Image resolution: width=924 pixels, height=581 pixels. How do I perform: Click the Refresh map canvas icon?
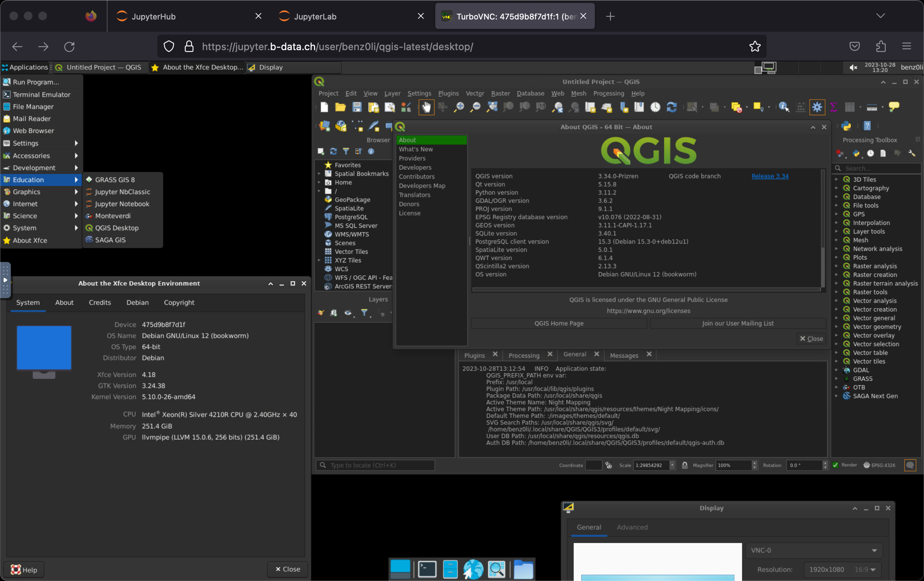[671, 107]
